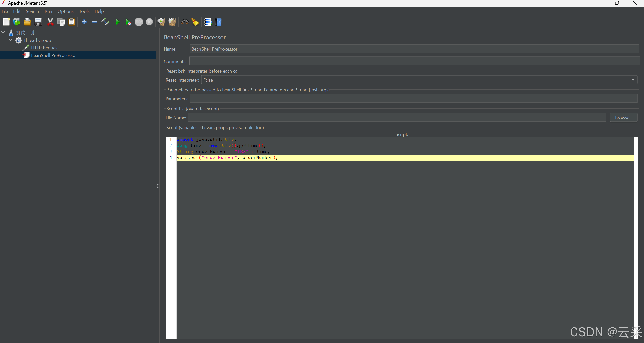Click the Shutdown threads icon
The height and width of the screenshot is (343, 644).
pos(149,22)
